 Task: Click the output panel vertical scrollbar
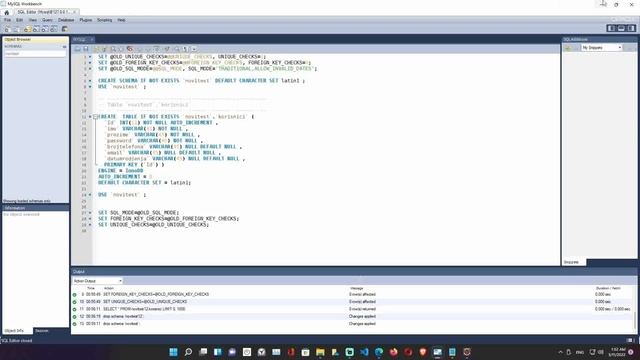[x=635, y=320]
